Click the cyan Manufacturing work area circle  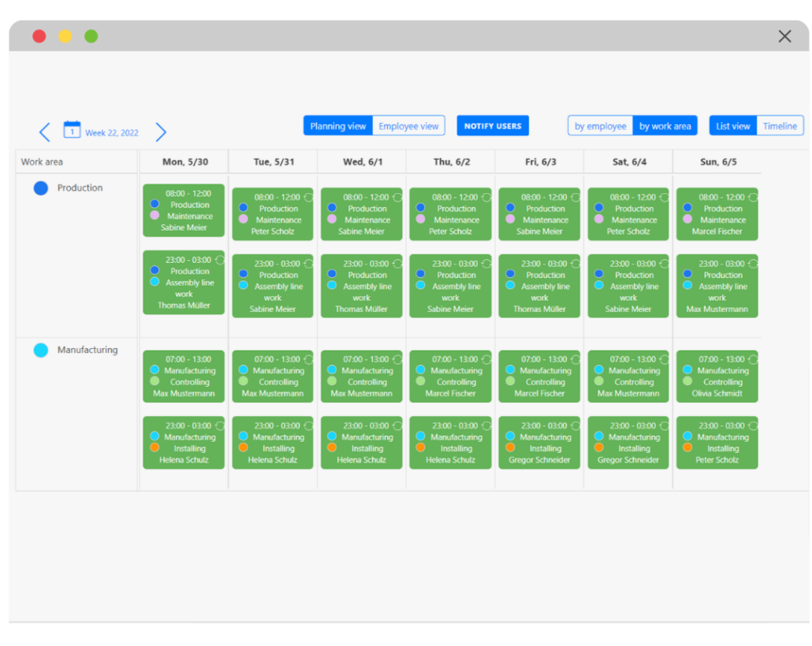[x=41, y=351]
